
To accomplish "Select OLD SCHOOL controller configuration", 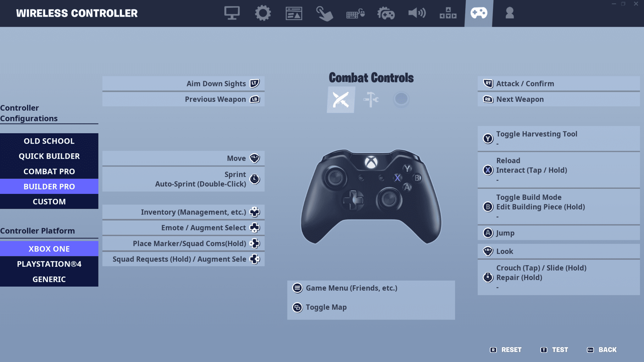I will pos(49,140).
